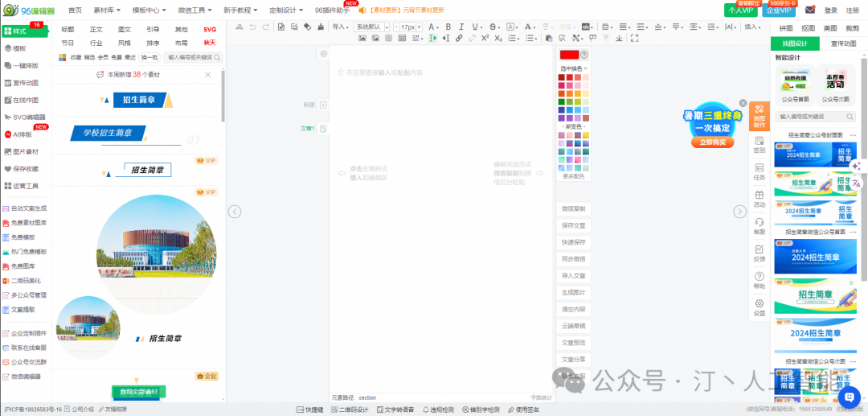
Task: Click the gear icon above the editor
Action: 324,54
